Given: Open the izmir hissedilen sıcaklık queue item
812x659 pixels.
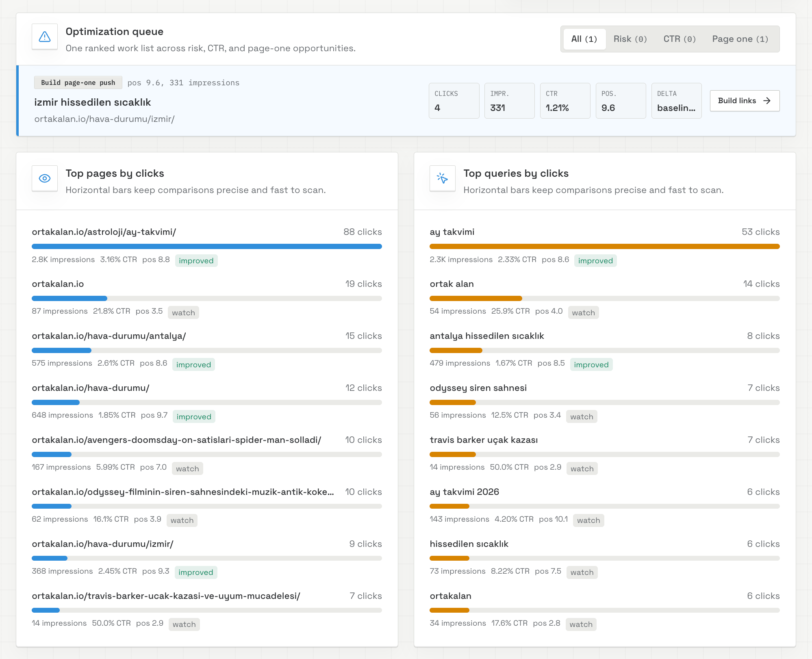Looking at the screenshot, I should coord(93,102).
